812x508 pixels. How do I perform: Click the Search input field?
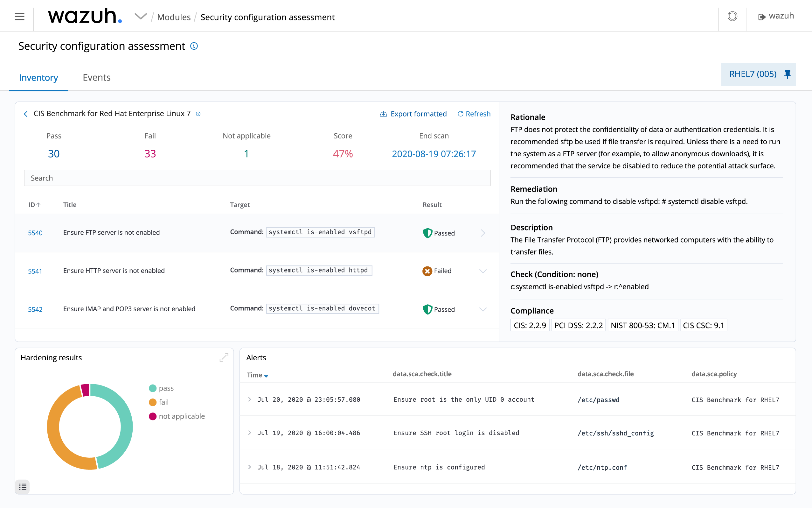pos(257,178)
